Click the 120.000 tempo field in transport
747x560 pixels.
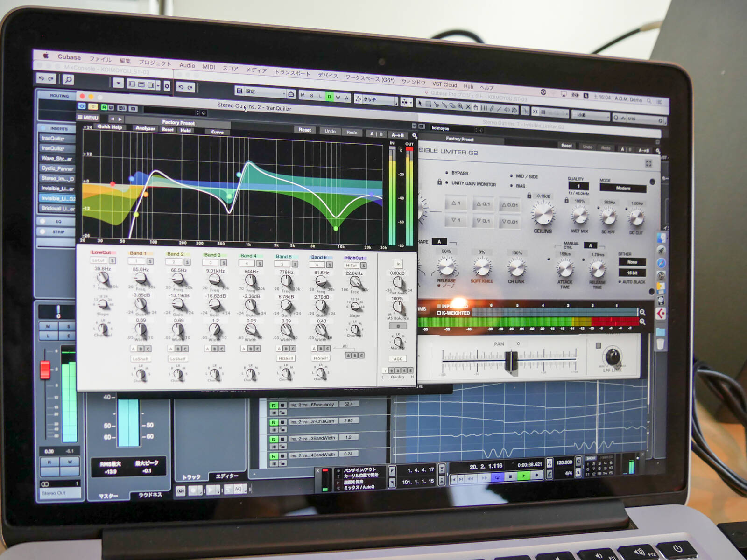(564, 462)
